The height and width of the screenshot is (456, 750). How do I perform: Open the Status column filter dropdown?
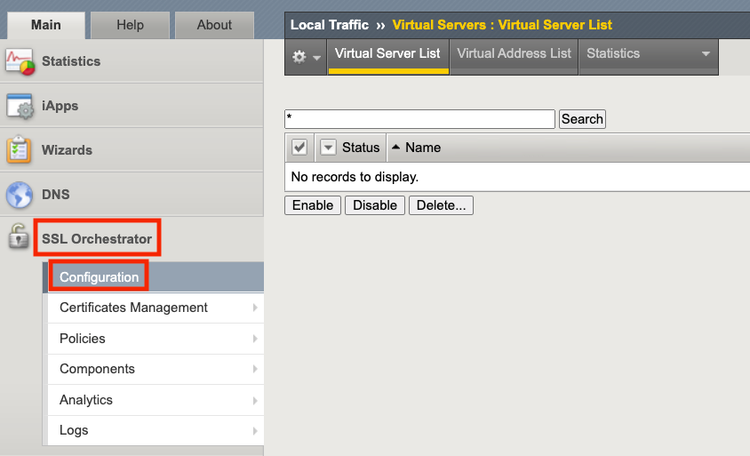click(328, 147)
